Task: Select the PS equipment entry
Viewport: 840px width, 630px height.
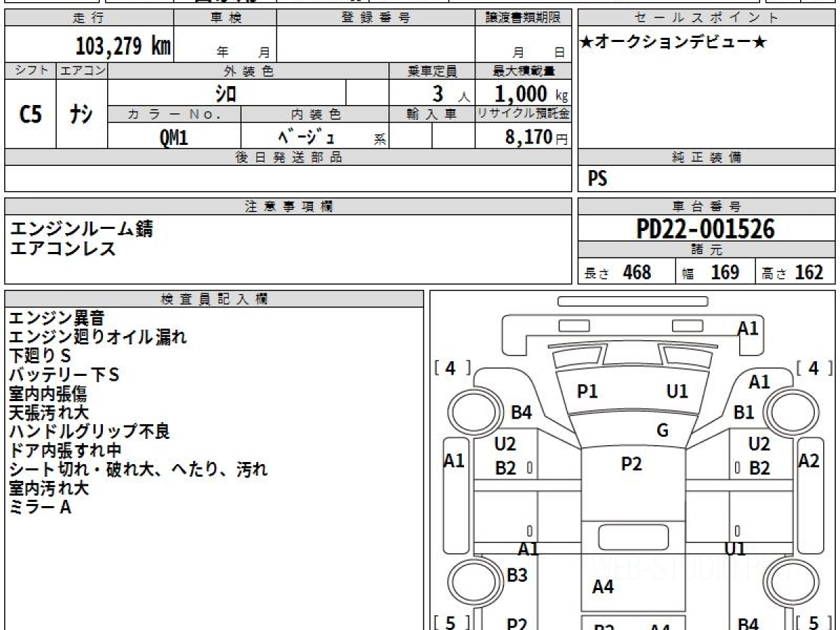Action: [597, 179]
